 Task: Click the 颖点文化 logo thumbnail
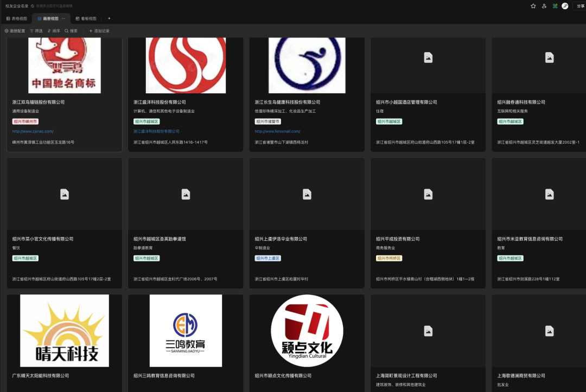click(x=307, y=331)
